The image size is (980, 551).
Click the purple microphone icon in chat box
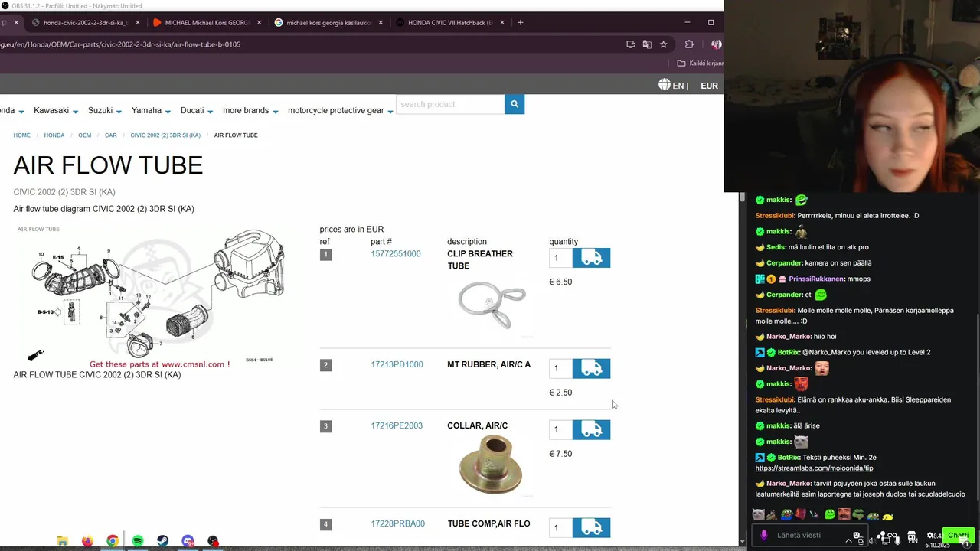(x=763, y=536)
